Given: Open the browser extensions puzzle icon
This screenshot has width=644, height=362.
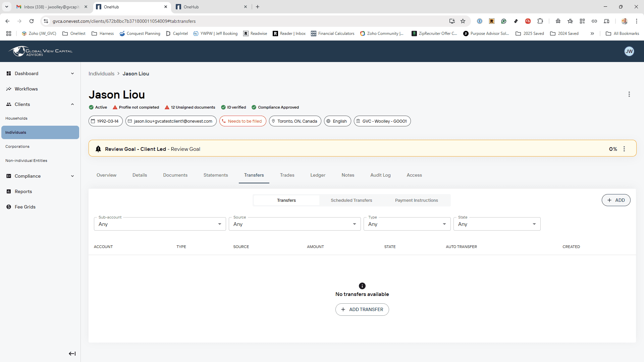Looking at the screenshot, I should (540, 21).
